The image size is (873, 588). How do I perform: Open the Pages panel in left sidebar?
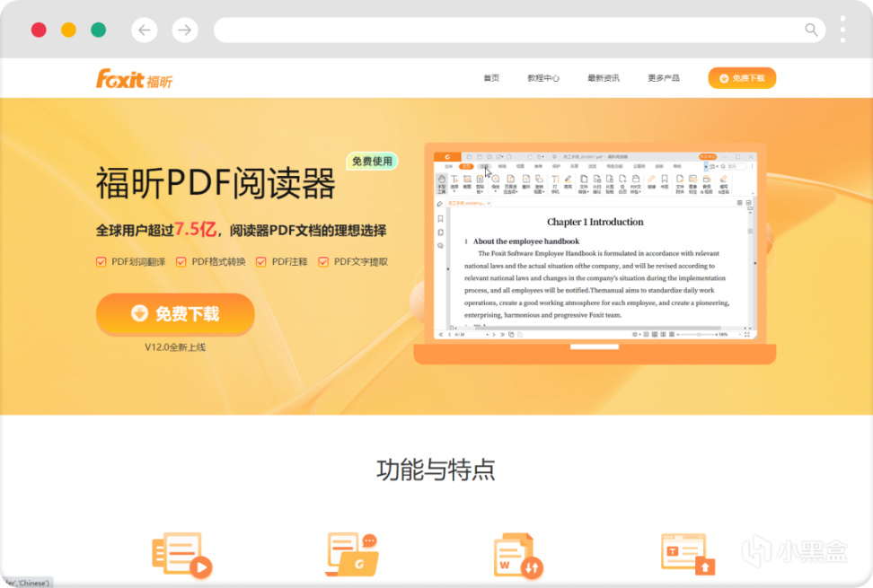[x=440, y=232]
